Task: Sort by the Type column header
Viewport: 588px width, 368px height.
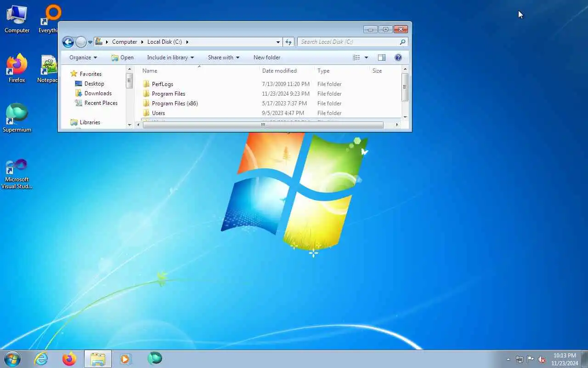Action: point(342,71)
